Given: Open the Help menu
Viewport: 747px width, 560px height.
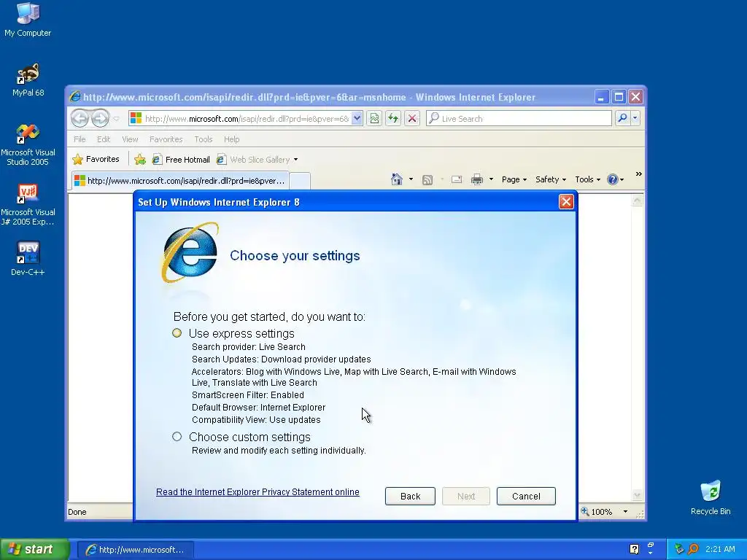Looking at the screenshot, I should pyautogui.click(x=231, y=139).
